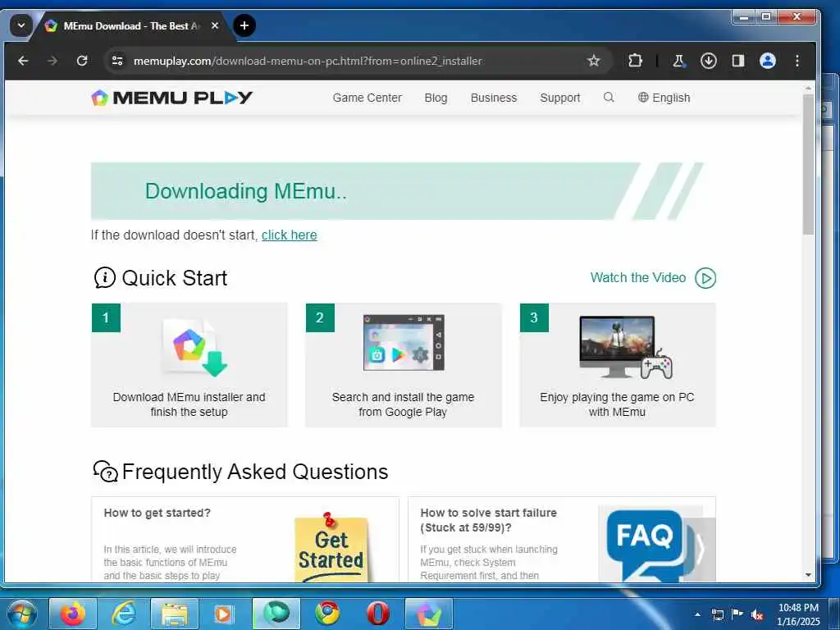The height and width of the screenshot is (630, 840).
Task: Open Chrome Labs flask icon
Action: pyautogui.click(x=678, y=61)
